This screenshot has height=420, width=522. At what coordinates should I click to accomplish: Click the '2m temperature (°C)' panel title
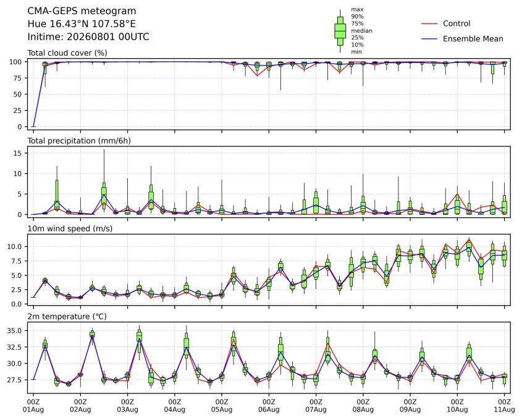click(67, 316)
